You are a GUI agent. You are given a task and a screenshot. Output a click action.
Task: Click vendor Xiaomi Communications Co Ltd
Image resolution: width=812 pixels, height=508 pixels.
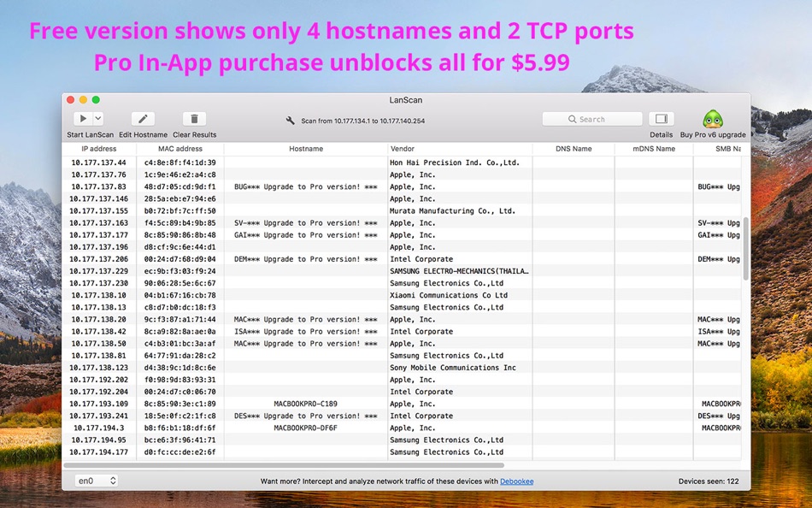click(449, 295)
